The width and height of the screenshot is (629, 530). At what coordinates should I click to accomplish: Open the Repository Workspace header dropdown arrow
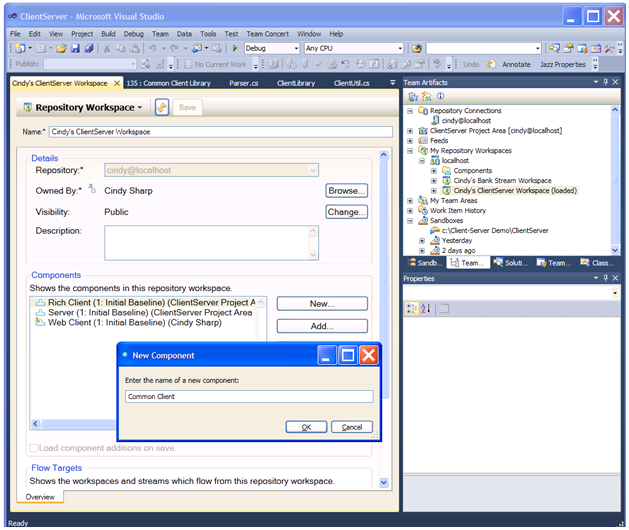[x=140, y=108]
